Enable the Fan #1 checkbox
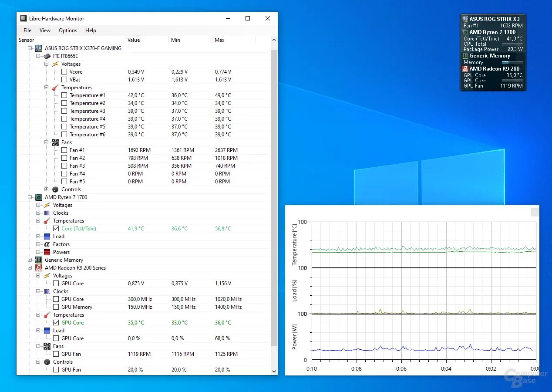This screenshot has width=552, height=392. tap(64, 150)
